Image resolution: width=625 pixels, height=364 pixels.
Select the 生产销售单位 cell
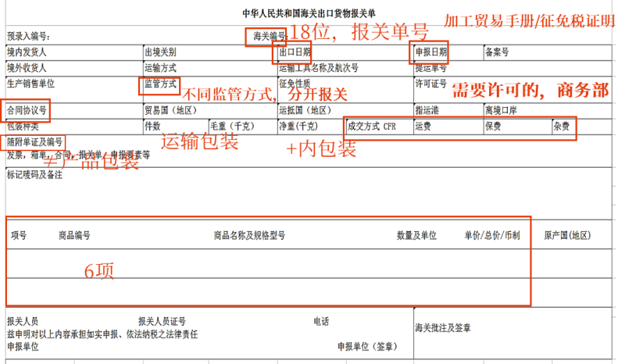pyautogui.click(x=74, y=89)
